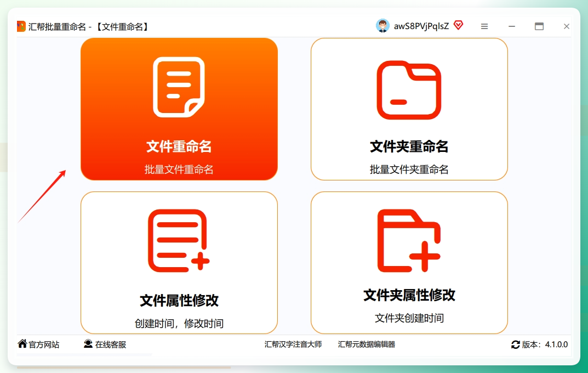Open the 文件夹重命名 folder rename card
This screenshot has width=588, height=373.
point(409,109)
